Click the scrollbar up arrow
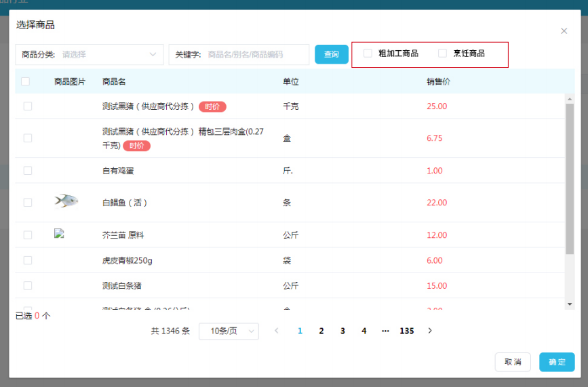 pos(570,99)
